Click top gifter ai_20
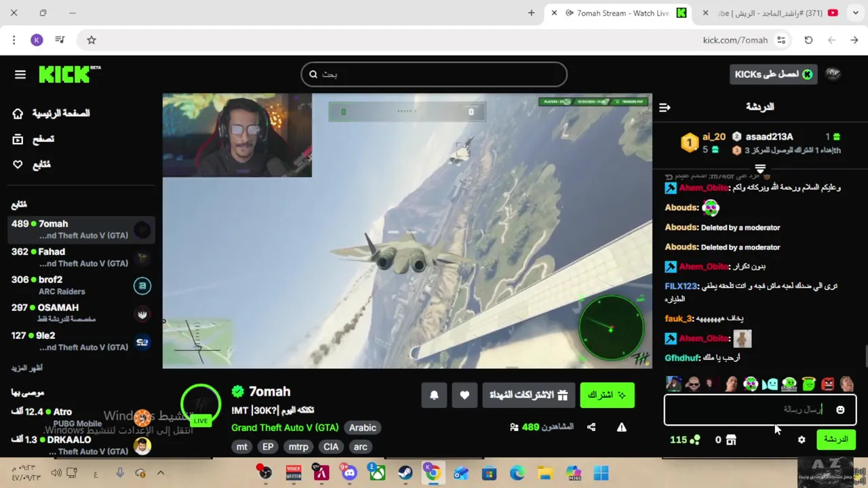 714,137
